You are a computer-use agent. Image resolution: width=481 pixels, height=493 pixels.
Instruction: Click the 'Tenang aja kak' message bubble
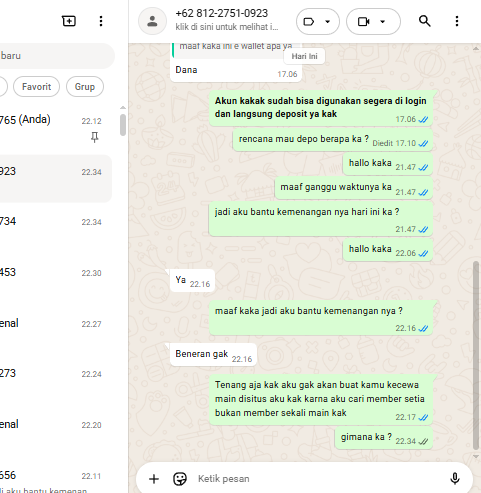pyautogui.click(x=321, y=399)
